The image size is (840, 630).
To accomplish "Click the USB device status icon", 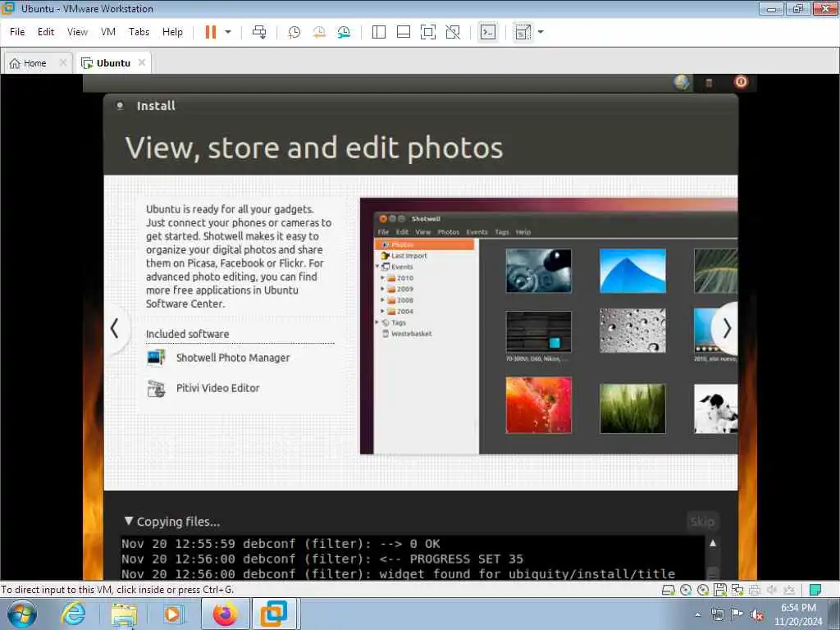I will tap(789, 591).
